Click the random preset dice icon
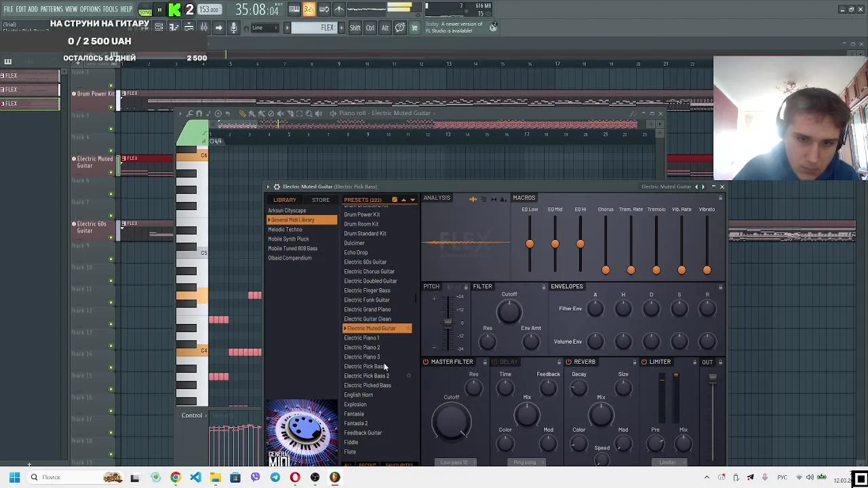Viewport: 868px width, 488px height. [395, 200]
